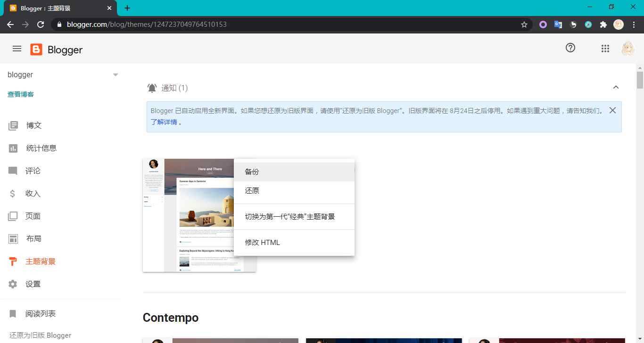Open a new browser tab

click(127, 8)
